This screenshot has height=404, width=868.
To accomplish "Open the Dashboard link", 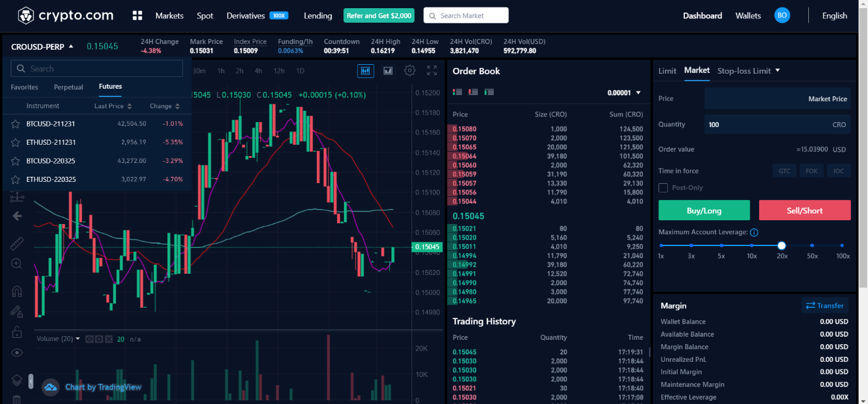I will (x=703, y=16).
